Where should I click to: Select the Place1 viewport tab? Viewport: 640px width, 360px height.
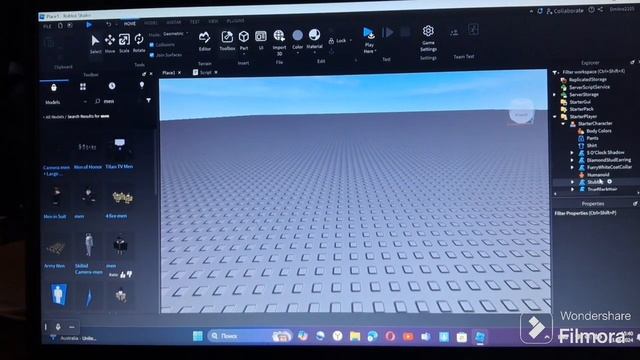(x=169, y=73)
